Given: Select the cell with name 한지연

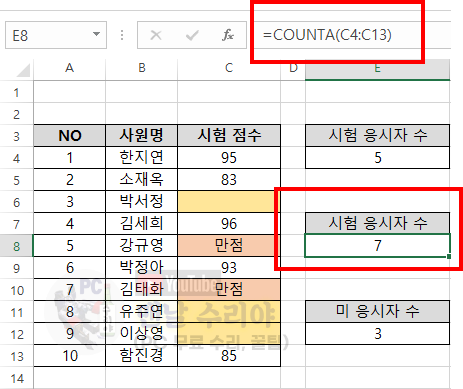Looking at the screenshot, I should (142, 158).
